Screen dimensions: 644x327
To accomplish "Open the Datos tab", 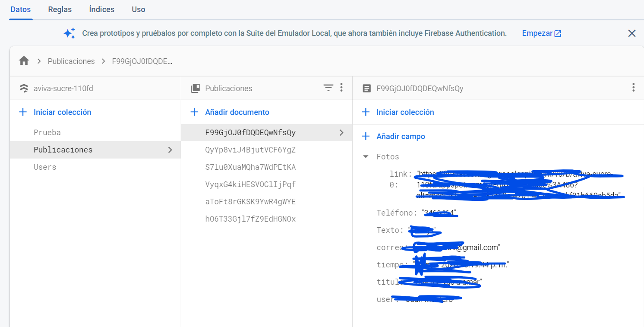I will 21,9.
